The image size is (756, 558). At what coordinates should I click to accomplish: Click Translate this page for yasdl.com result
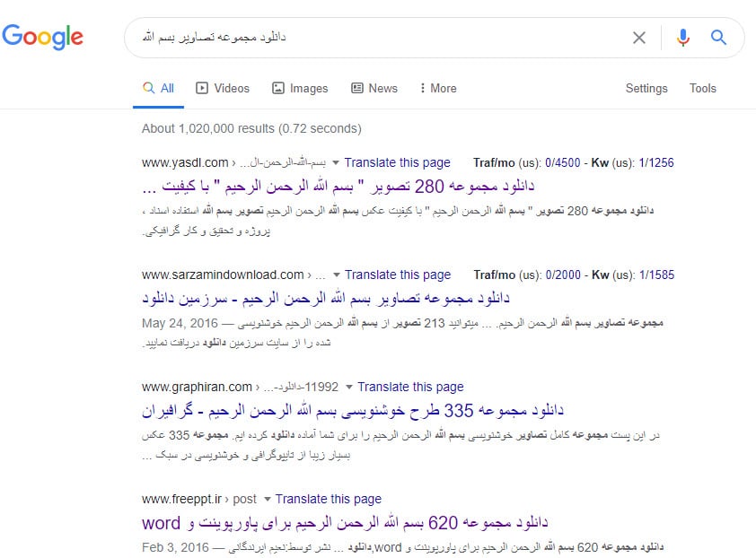pyautogui.click(x=397, y=162)
